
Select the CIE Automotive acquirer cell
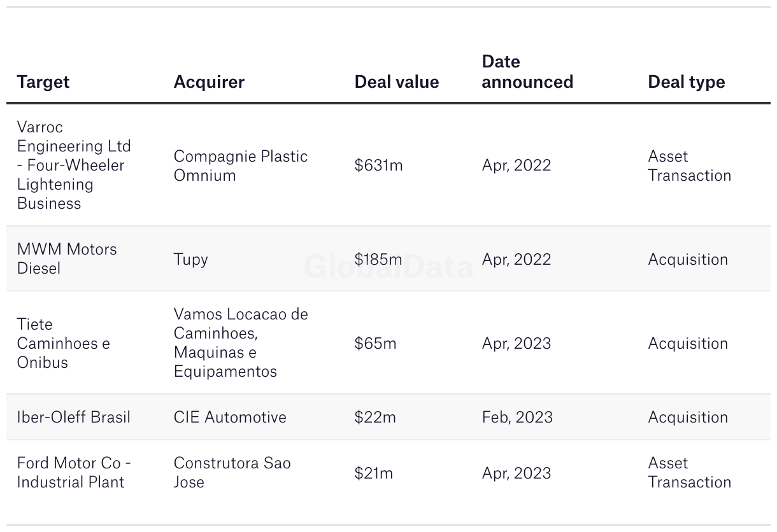point(230,417)
